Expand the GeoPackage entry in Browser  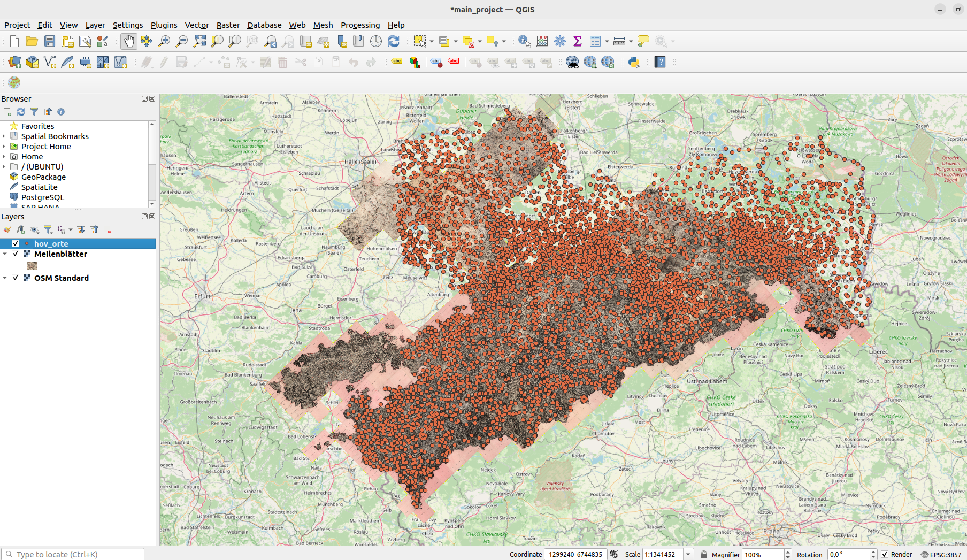pyautogui.click(x=5, y=177)
